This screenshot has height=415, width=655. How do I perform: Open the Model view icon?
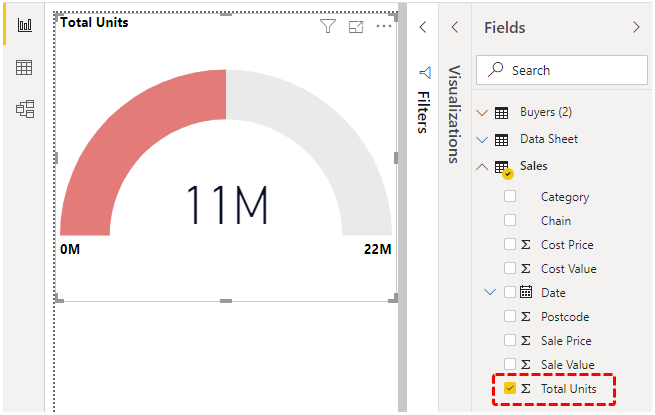pos(24,109)
